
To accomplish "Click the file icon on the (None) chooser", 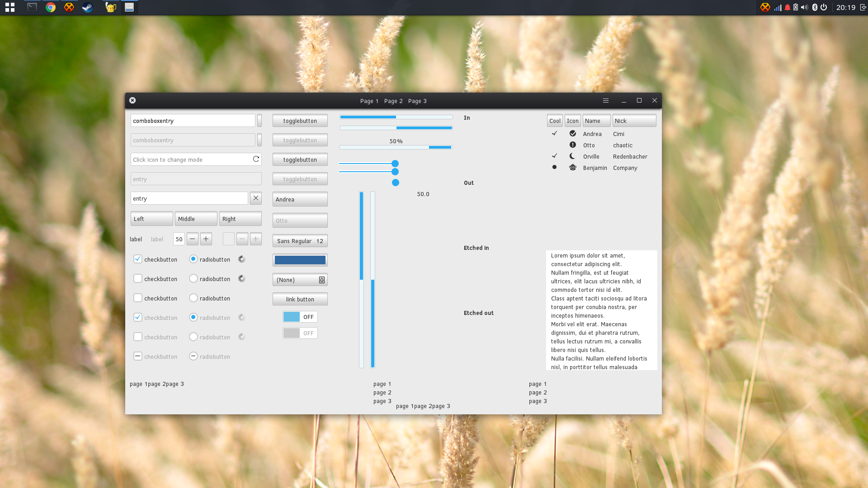I will tap(322, 280).
